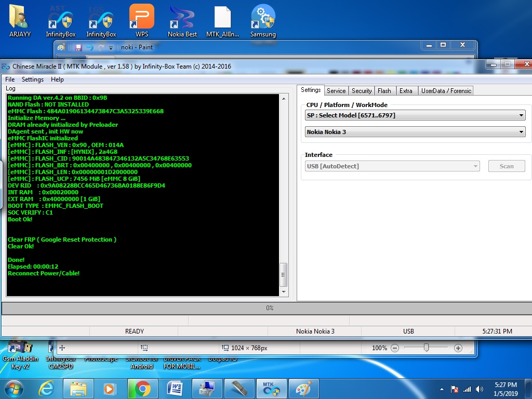Click the Reconnect Power/Cable! log line
The height and width of the screenshot is (399, 532).
pos(44,273)
